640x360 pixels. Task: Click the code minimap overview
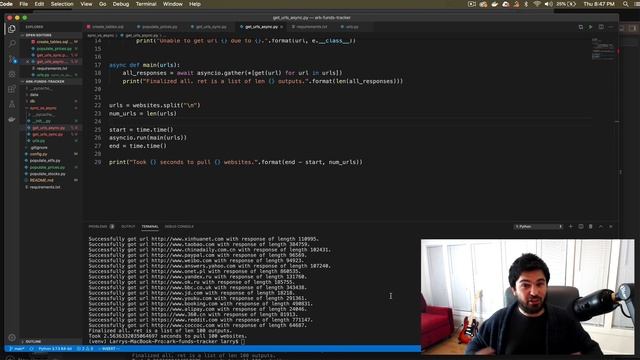click(603, 49)
